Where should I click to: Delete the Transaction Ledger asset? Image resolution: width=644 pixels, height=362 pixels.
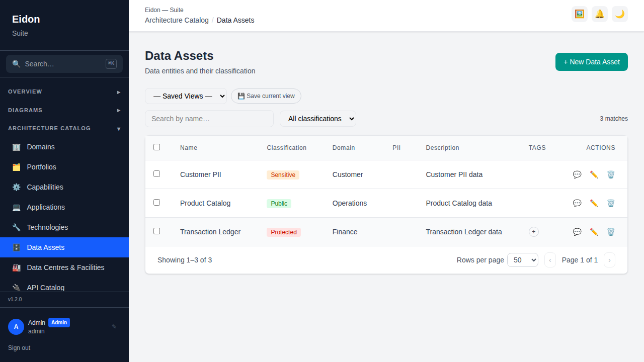click(x=611, y=232)
